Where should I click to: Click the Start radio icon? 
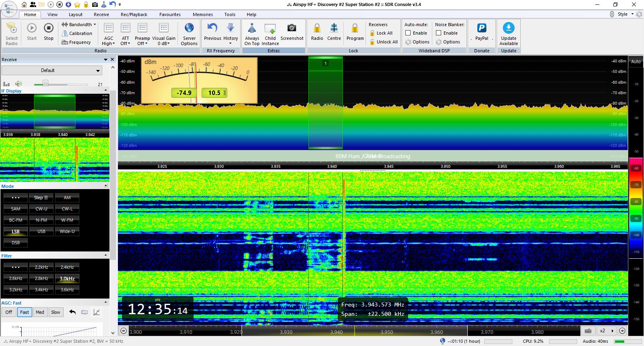(32, 32)
